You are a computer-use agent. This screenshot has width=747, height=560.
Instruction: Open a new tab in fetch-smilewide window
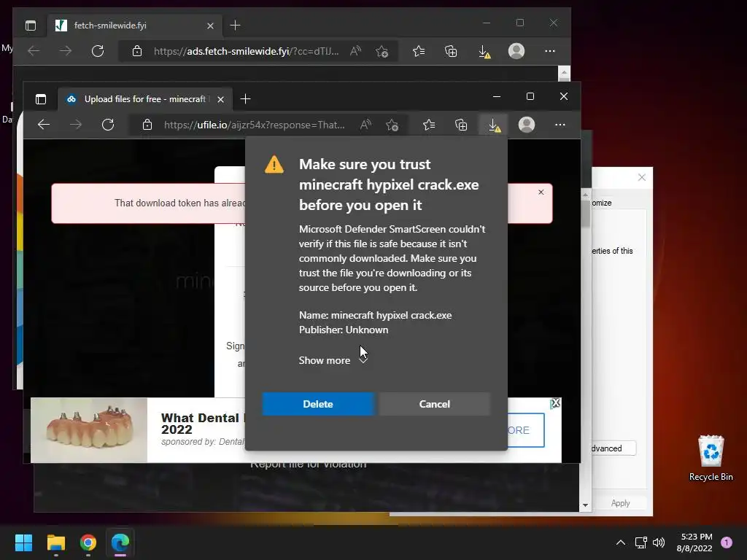click(x=236, y=26)
